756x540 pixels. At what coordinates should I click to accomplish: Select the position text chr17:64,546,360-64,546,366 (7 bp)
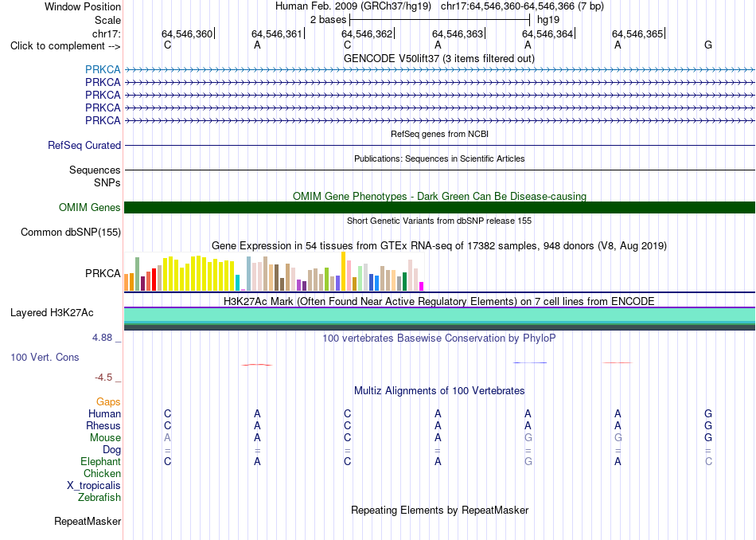522,6
